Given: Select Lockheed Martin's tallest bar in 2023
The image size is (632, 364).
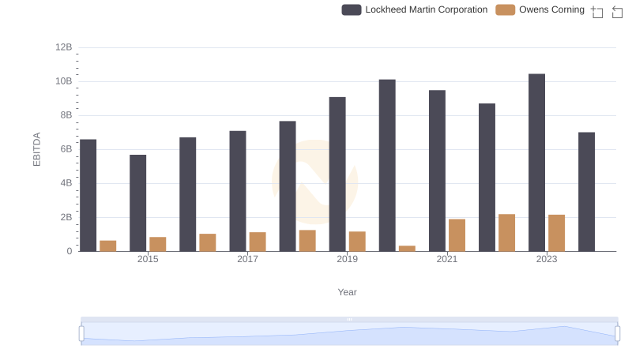Looking at the screenshot, I should click(x=536, y=163).
